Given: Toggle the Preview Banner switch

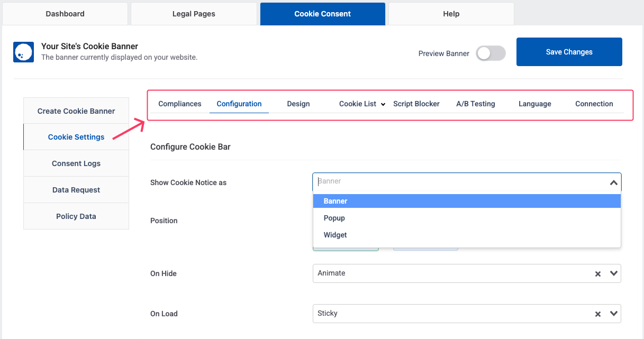Looking at the screenshot, I should coord(491,53).
